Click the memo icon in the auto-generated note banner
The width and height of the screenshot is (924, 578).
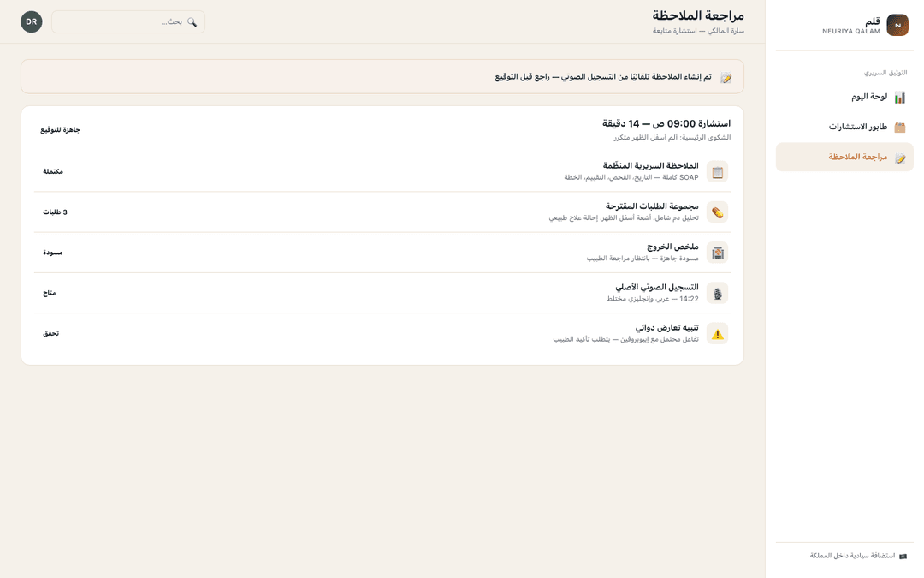point(726,77)
